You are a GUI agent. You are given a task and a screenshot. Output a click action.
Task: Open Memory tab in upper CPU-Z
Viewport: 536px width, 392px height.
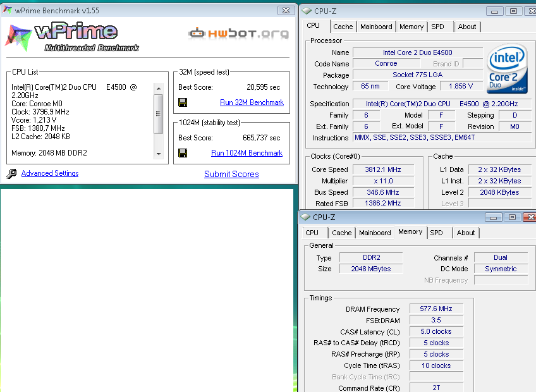(411, 27)
